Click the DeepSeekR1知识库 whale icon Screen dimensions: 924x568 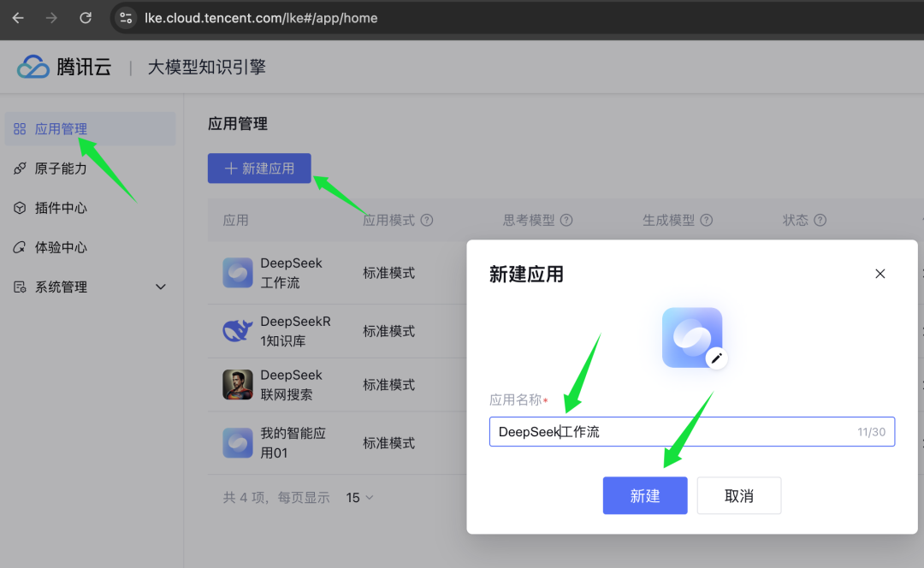coord(238,330)
